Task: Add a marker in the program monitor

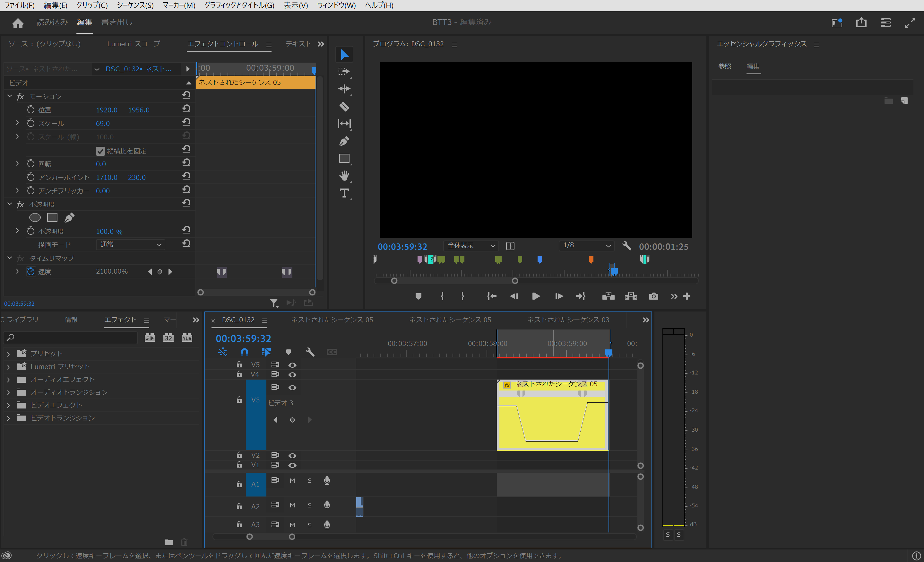Action: [x=419, y=296]
